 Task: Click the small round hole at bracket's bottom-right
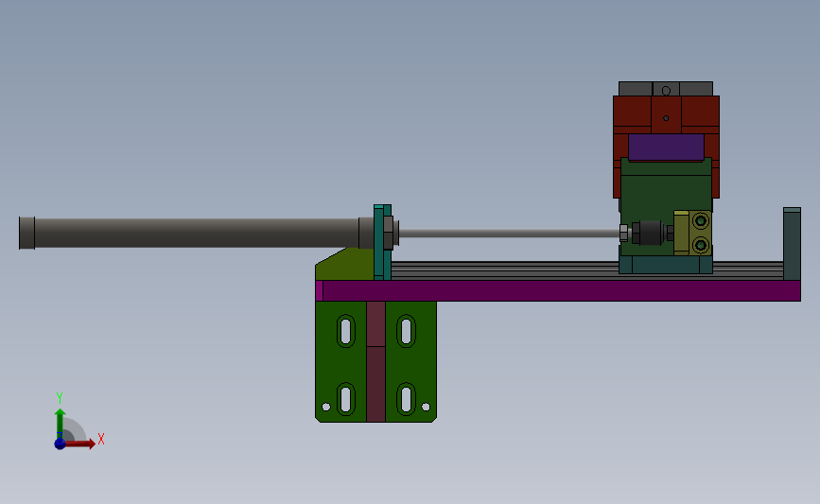pyautogui.click(x=426, y=407)
